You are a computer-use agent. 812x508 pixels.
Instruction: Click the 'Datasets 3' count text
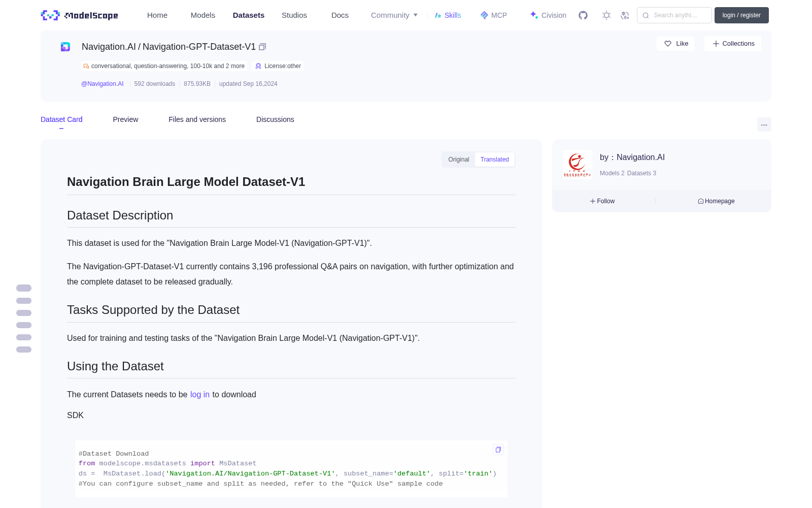(641, 173)
